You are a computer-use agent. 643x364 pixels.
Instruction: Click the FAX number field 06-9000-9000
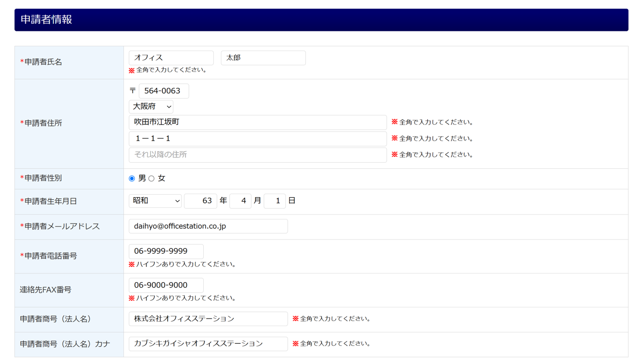click(x=166, y=285)
